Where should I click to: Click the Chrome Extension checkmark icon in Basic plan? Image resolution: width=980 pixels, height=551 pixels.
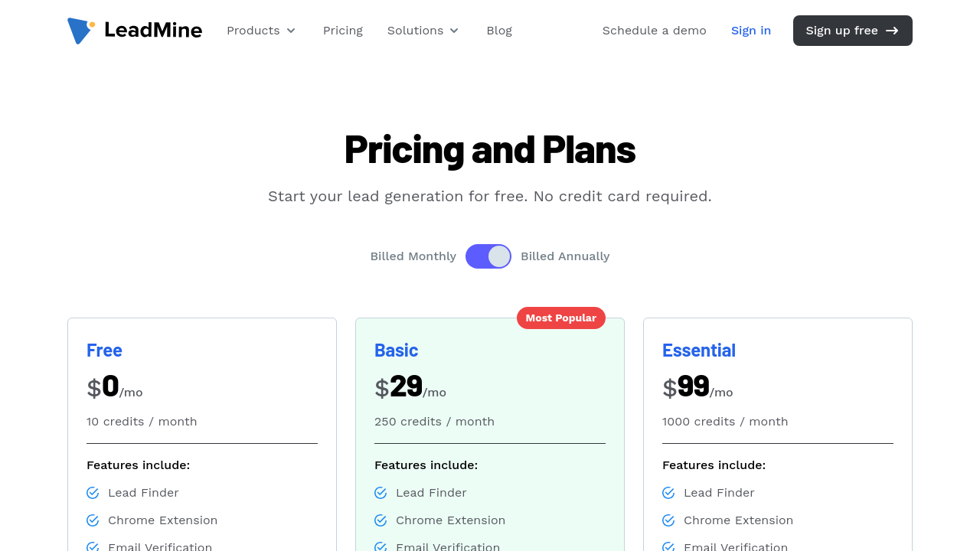[x=381, y=520]
